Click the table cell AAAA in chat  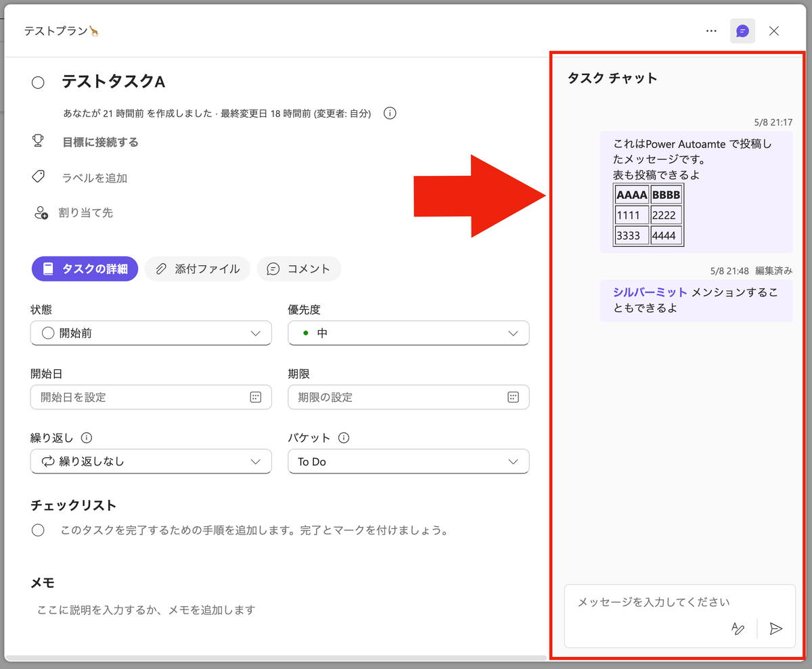click(x=632, y=195)
